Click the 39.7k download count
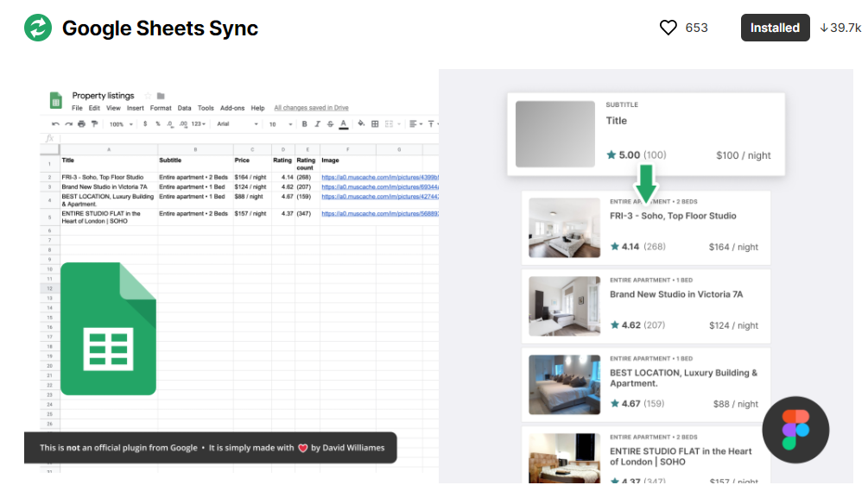Screen dimensions: 868x504 click(x=840, y=28)
